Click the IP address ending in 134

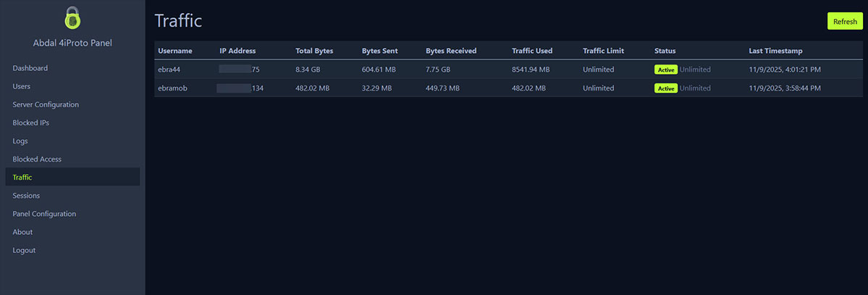240,88
